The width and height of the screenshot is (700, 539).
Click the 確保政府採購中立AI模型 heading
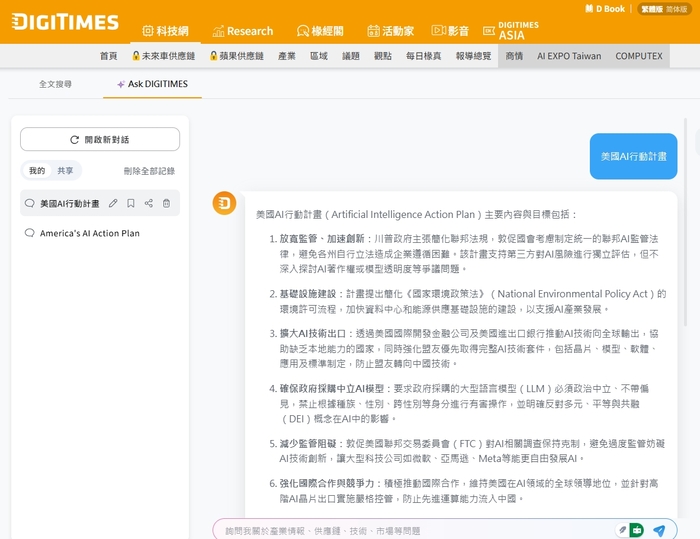click(332, 389)
